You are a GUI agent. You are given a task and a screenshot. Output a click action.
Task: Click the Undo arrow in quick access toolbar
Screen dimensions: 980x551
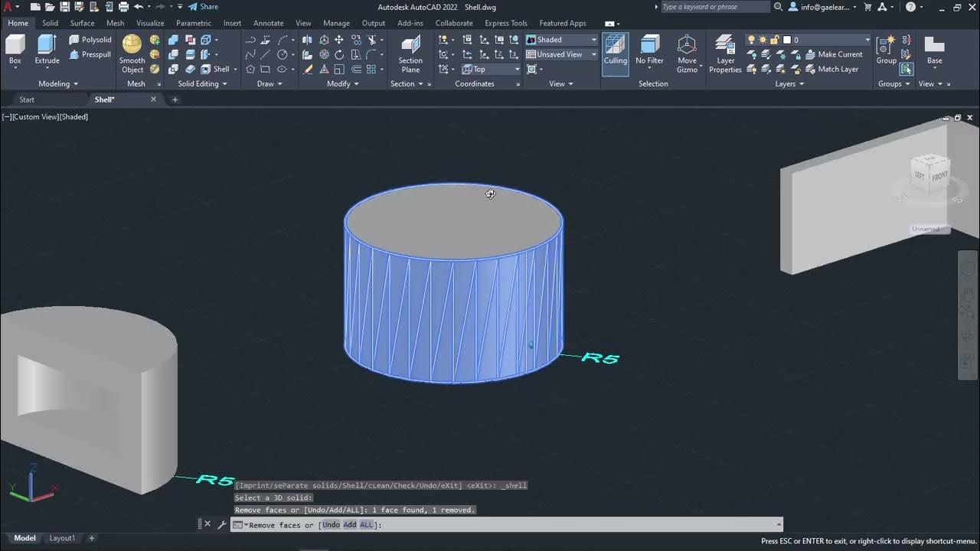click(x=138, y=7)
